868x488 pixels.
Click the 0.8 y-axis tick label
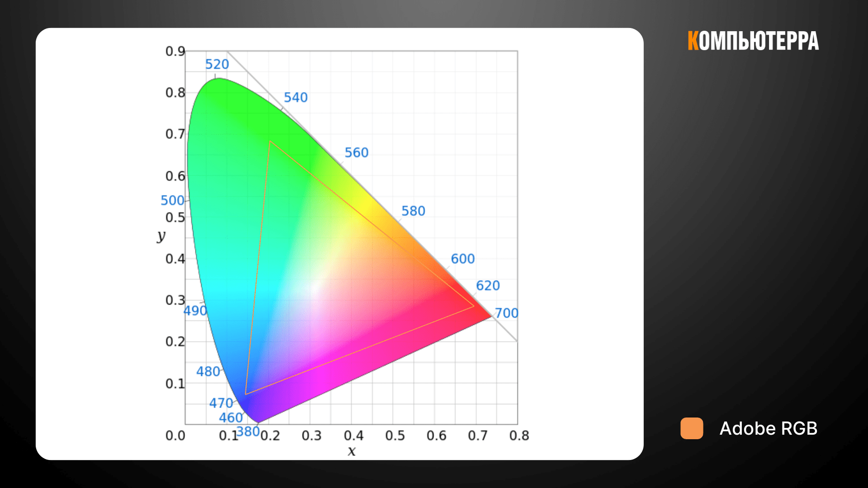point(175,93)
